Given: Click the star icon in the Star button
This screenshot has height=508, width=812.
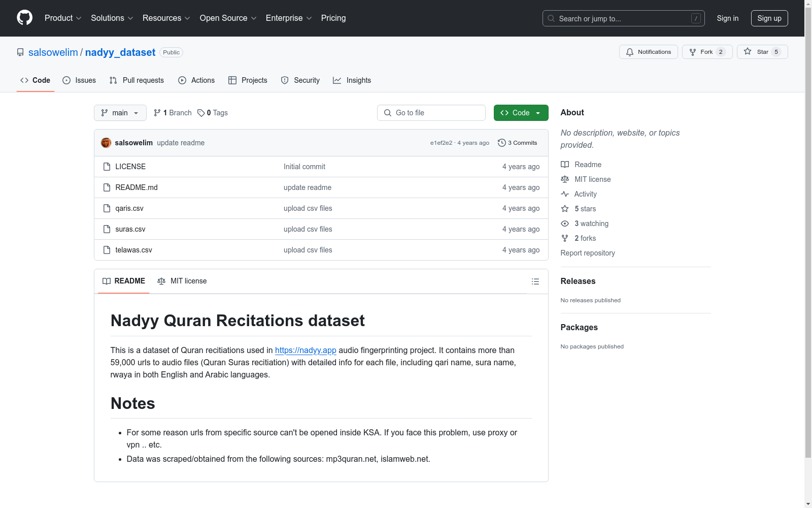Looking at the screenshot, I should tap(748, 51).
